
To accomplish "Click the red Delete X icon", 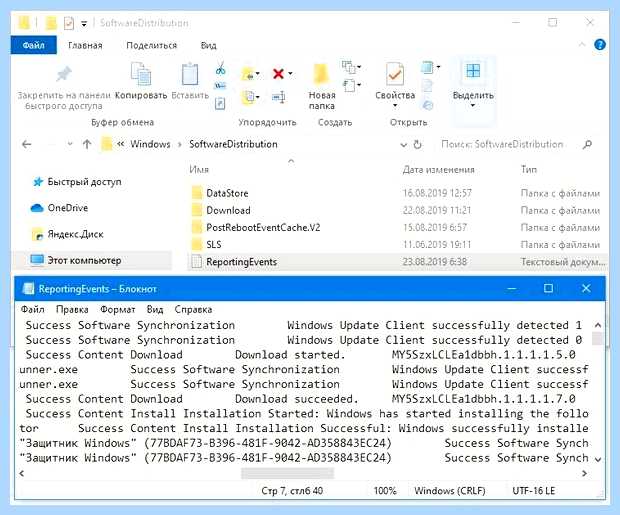I will coord(278,74).
